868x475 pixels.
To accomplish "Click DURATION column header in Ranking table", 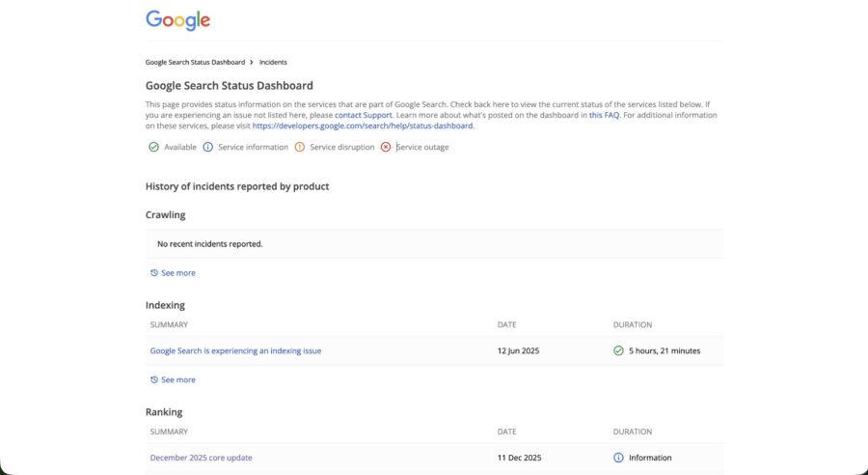I will [632, 432].
